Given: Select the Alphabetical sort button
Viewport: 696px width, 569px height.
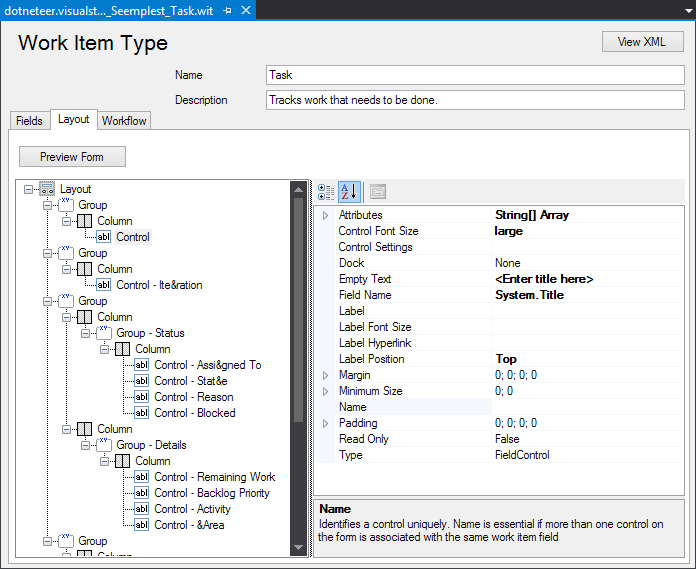Looking at the screenshot, I should 349,192.
